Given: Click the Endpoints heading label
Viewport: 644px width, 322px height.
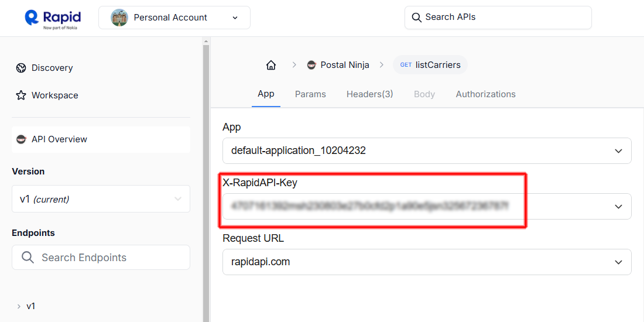Looking at the screenshot, I should (x=33, y=233).
